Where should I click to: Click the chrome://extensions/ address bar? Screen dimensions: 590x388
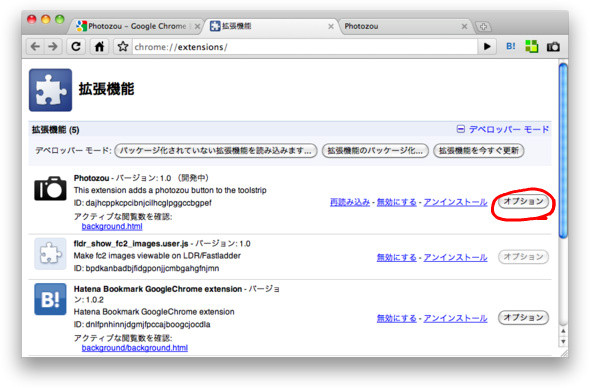tap(305, 47)
